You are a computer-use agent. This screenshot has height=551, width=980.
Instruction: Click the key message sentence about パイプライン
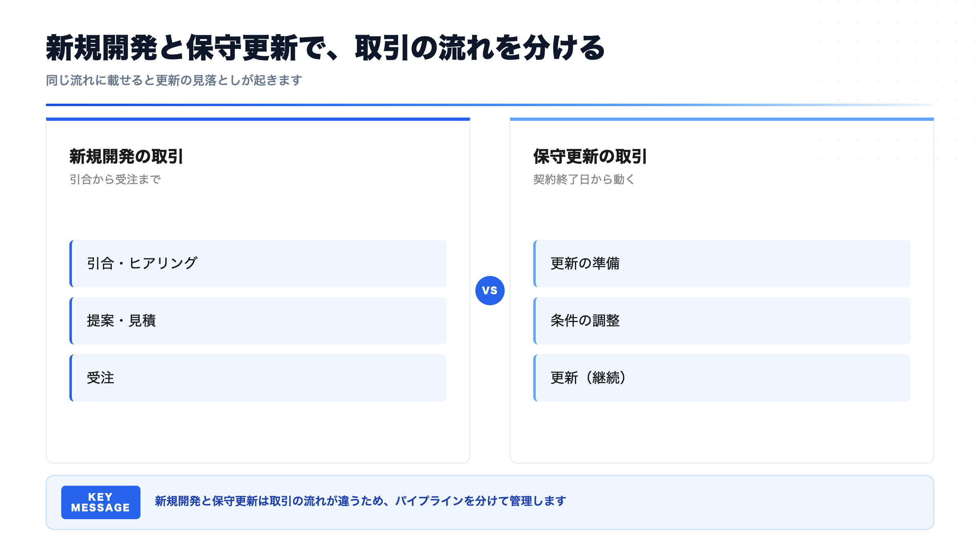[361, 501]
